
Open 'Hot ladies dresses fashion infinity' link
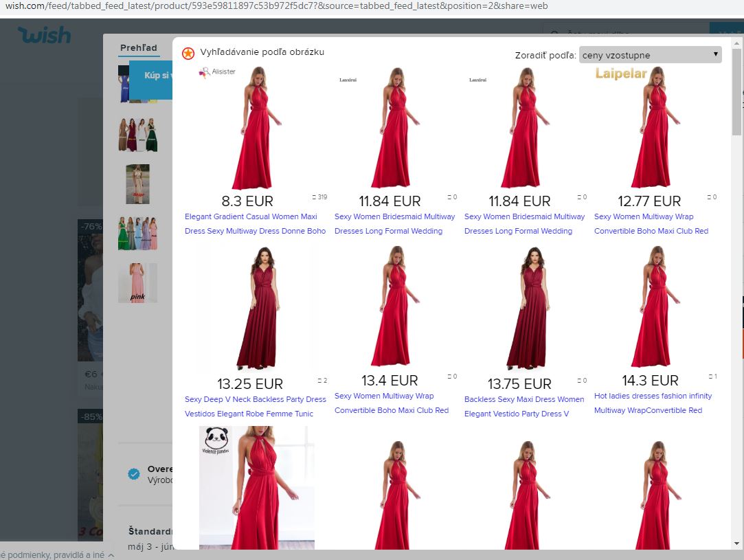653,396
